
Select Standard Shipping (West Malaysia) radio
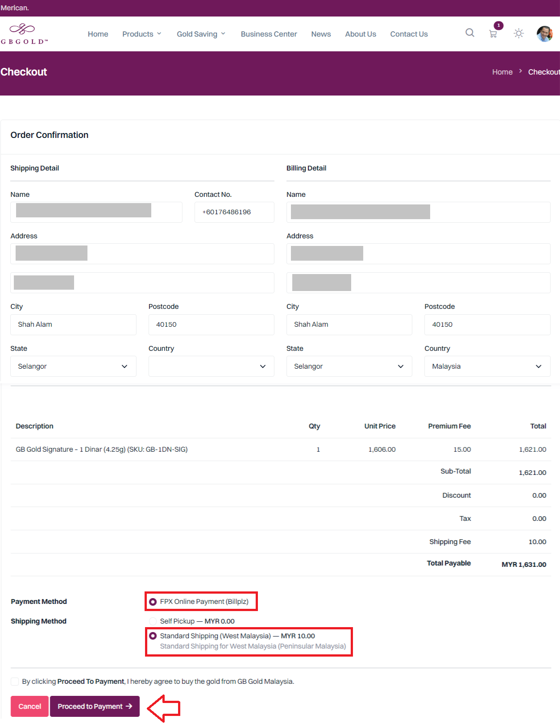pos(153,636)
